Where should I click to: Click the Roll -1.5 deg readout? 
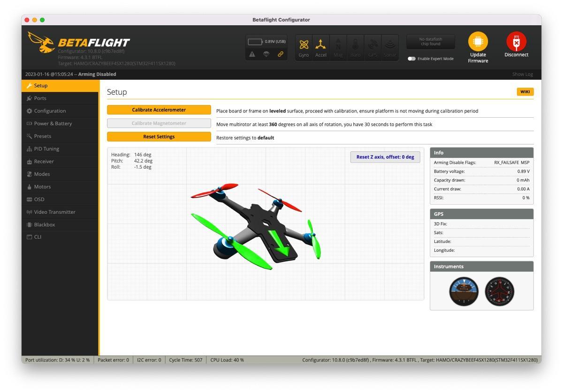click(131, 167)
